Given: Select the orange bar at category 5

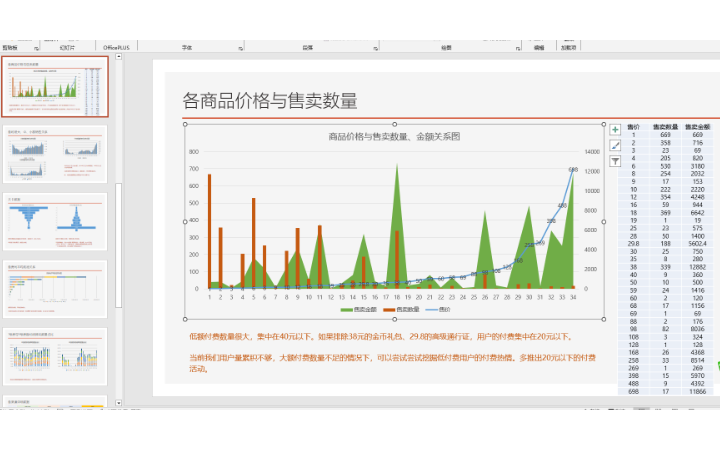Looking at the screenshot, I should [x=253, y=243].
